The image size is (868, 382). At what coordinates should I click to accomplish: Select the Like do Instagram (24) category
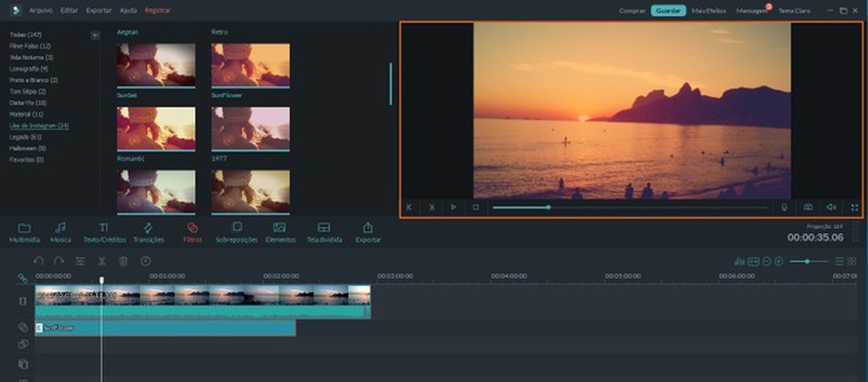(x=39, y=126)
